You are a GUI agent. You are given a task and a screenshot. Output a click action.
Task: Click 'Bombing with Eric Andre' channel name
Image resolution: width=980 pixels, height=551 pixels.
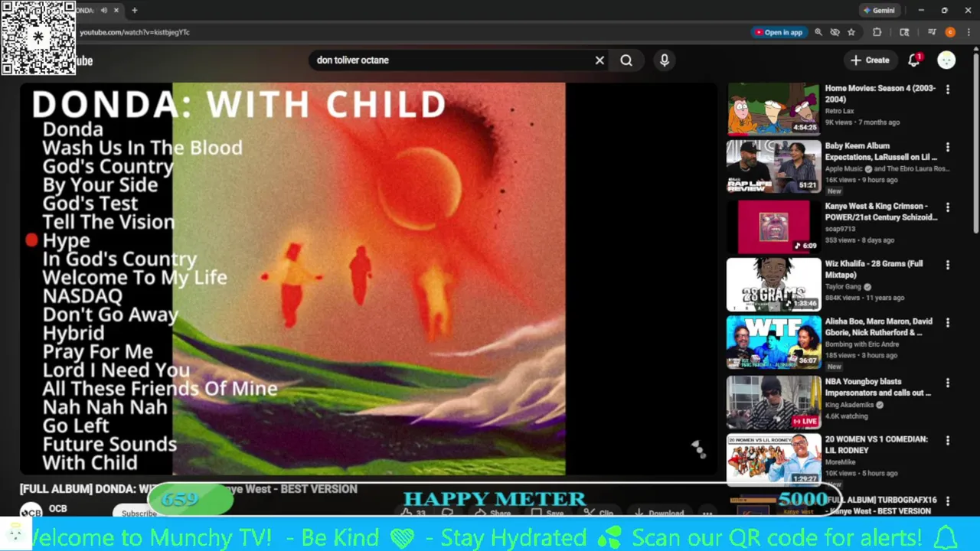(x=862, y=344)
